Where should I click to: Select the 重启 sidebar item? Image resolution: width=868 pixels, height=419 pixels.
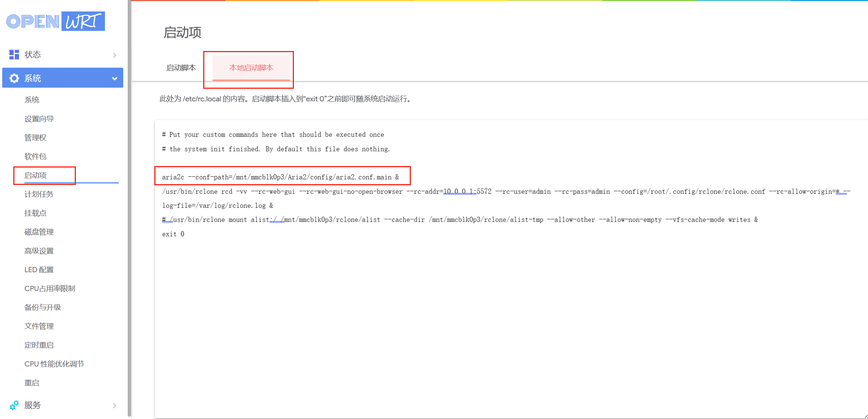(31, 383)
